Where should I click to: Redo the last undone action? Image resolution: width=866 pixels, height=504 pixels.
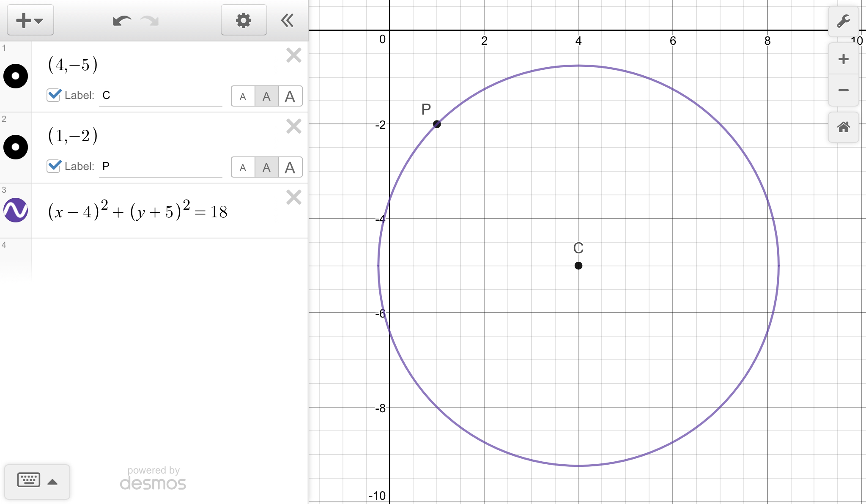(x=150, y=20)
